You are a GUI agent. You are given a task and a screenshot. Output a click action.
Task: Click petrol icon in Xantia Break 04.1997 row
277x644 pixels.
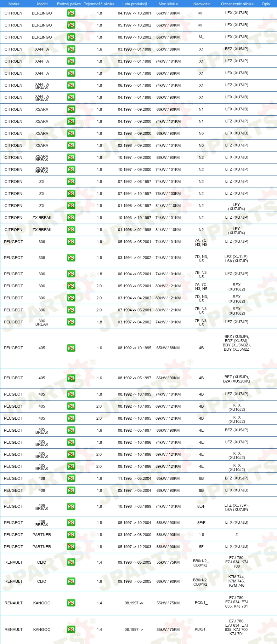[71, 97]
